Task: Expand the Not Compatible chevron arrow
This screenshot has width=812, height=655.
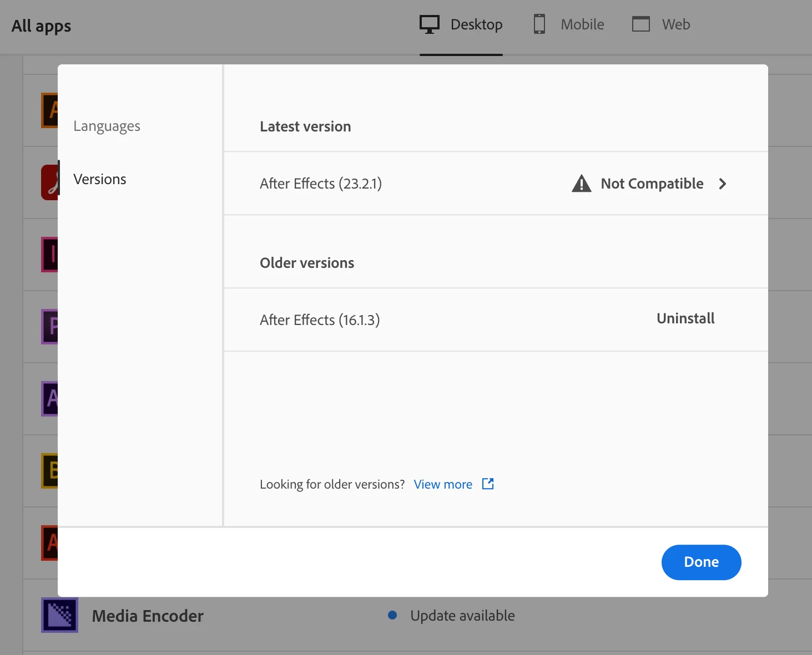Action: (x=722, y=184)
